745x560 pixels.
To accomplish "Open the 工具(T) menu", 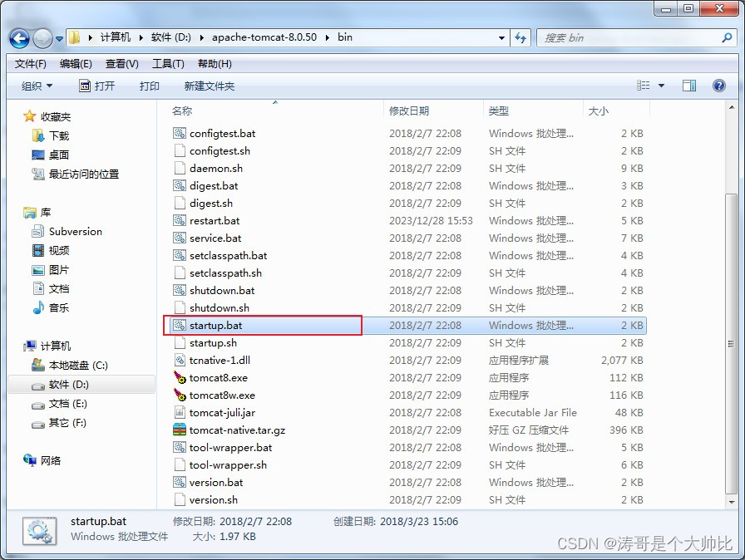I will [x=168, y=64].
